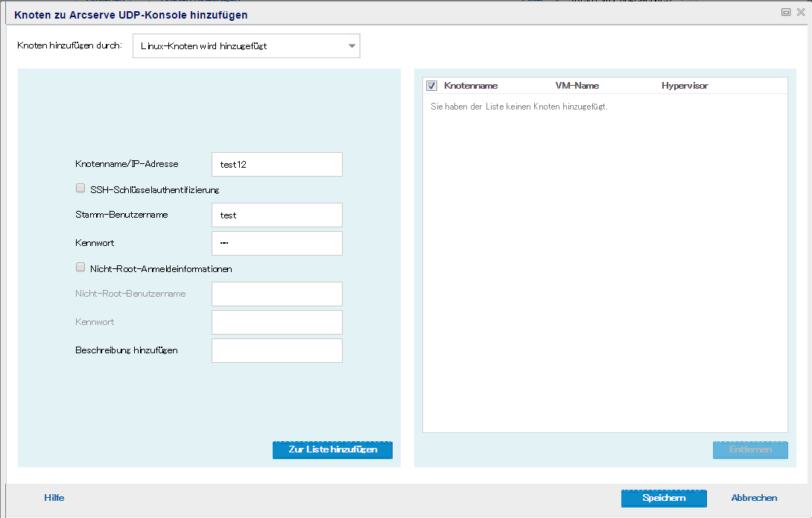Maximize the dialog using the window icon
Screen dimensions: 812x518
coord(786,12)
